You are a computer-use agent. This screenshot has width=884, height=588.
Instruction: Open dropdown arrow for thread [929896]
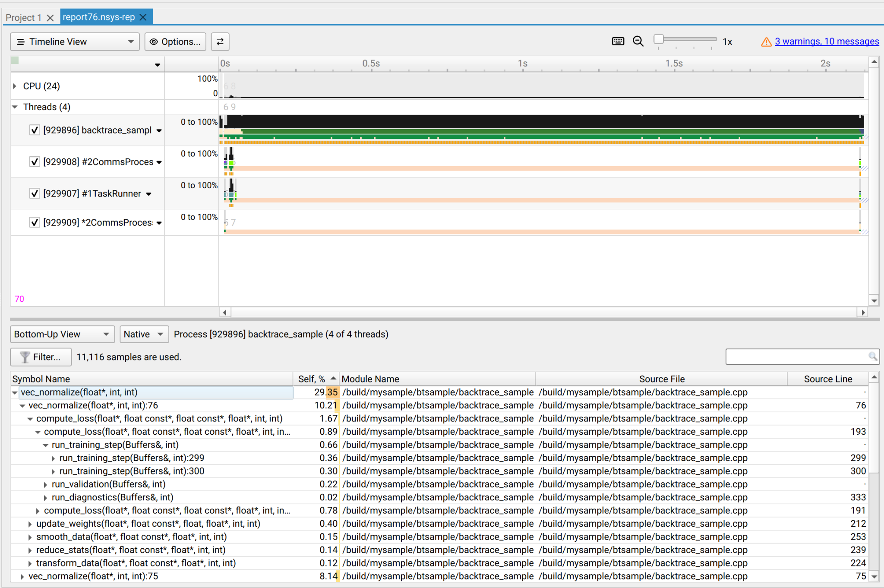click(159, 130)
